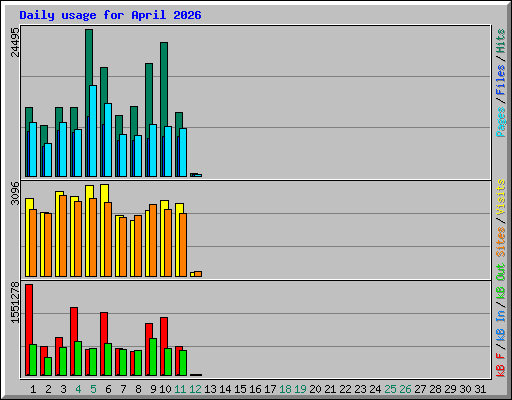Click the red kB bar for day 10
512x400 pixels.
click(164, 332)
